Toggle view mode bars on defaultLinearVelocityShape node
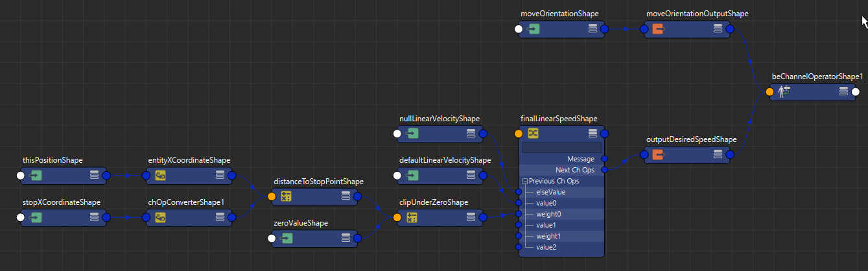The image size is (868, 271). point(471,175)
